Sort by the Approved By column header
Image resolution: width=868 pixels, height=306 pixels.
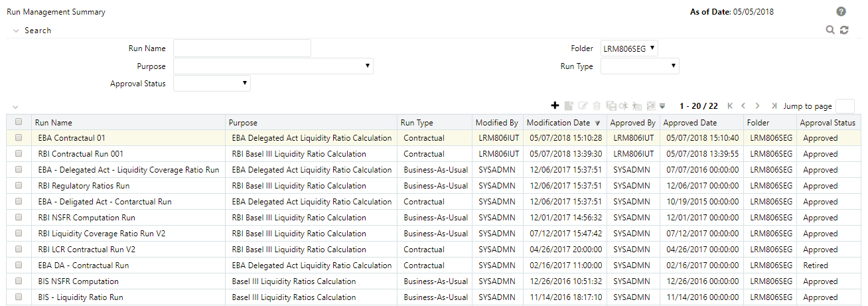pyautogui.click(x=633, y=123)
